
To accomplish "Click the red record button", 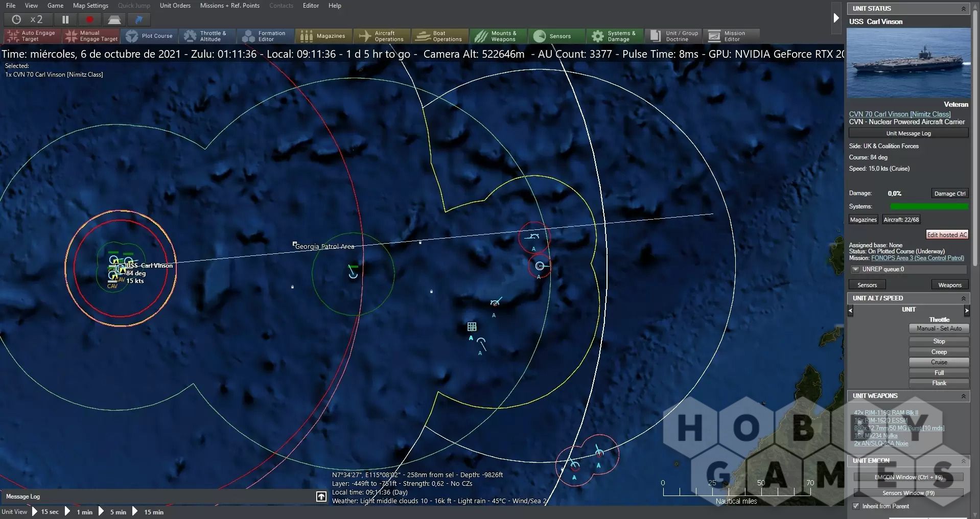I will [90, 19].
